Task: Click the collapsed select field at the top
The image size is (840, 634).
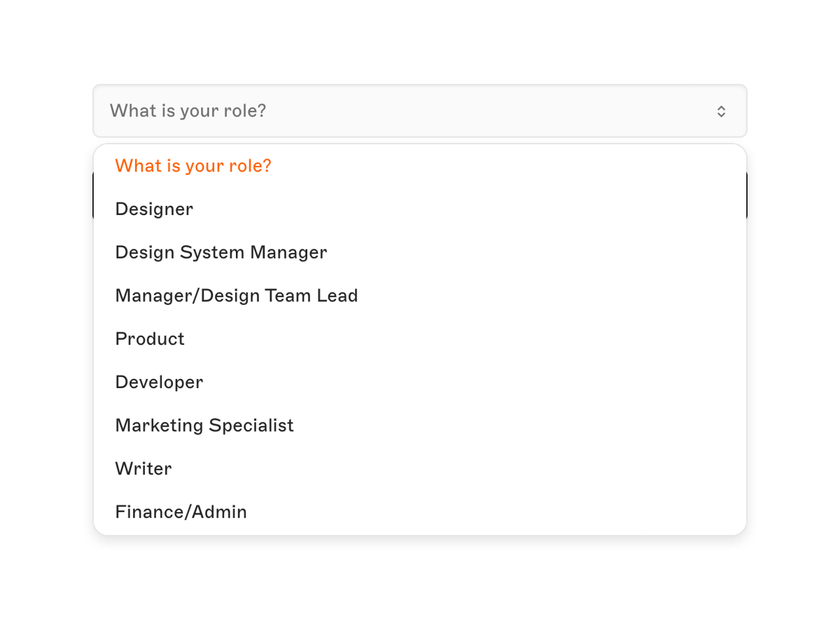Action: pos(420,111)
